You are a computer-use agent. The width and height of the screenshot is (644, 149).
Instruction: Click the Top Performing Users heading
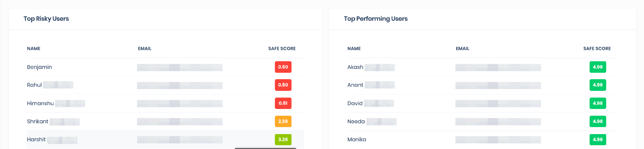[376, 19]
